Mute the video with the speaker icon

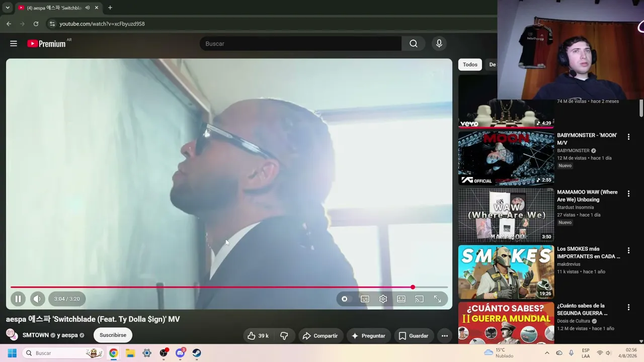click(x=37, y=299)
